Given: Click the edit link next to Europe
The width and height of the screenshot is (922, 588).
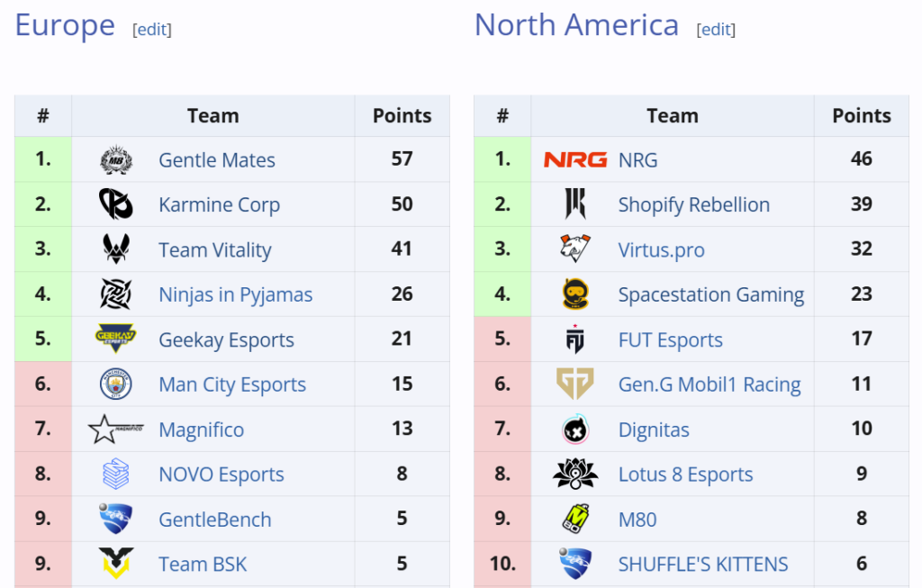Looking at the screenshot, I should tap(151, 29).
